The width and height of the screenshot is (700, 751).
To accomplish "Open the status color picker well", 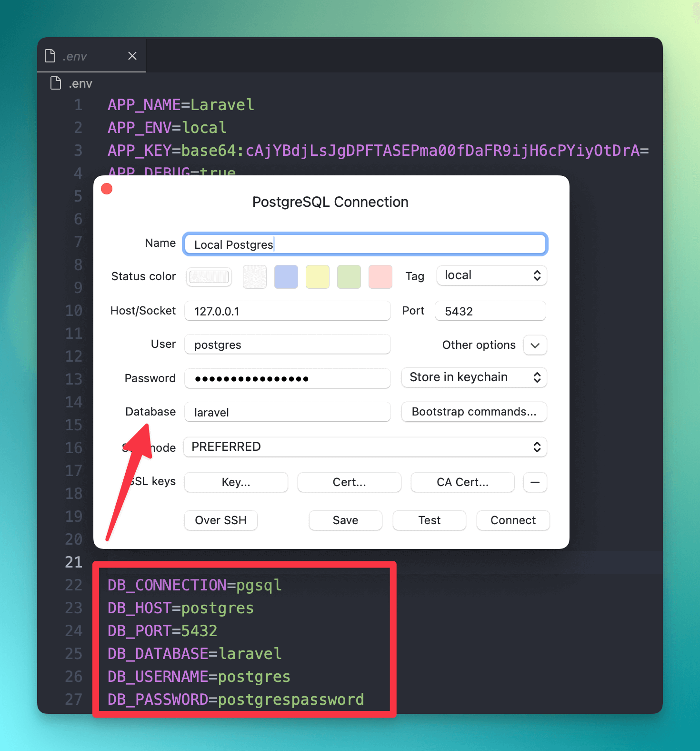I will coord(209,276).
